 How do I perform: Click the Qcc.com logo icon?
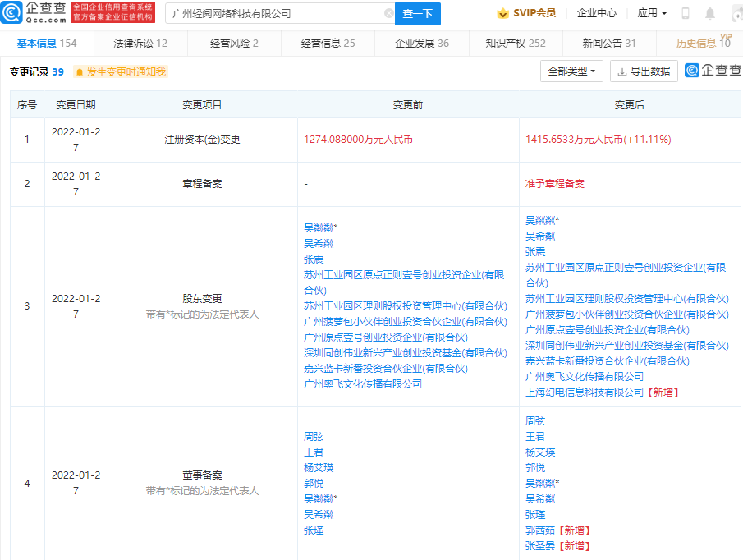click(x=11, y=12)
